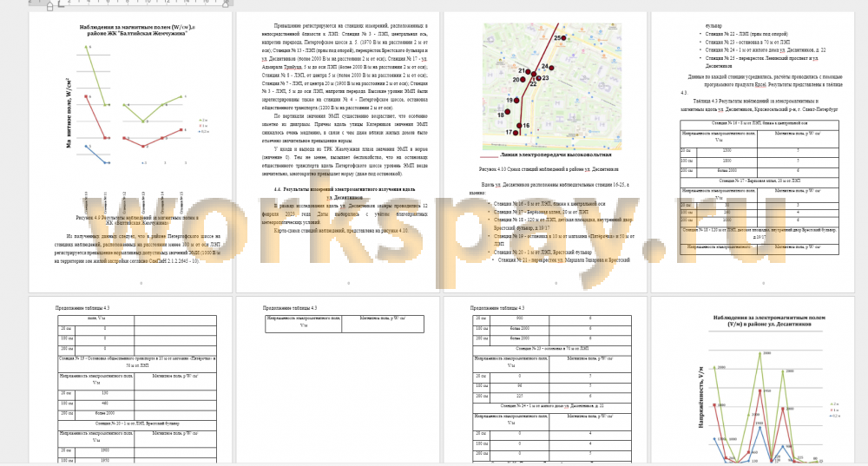This screenshot has width=868, height=466.
Task: Click sentence "Карта-схема станций наблюдений, представлена на рисунке 4.10"
Action: [341, 230]
